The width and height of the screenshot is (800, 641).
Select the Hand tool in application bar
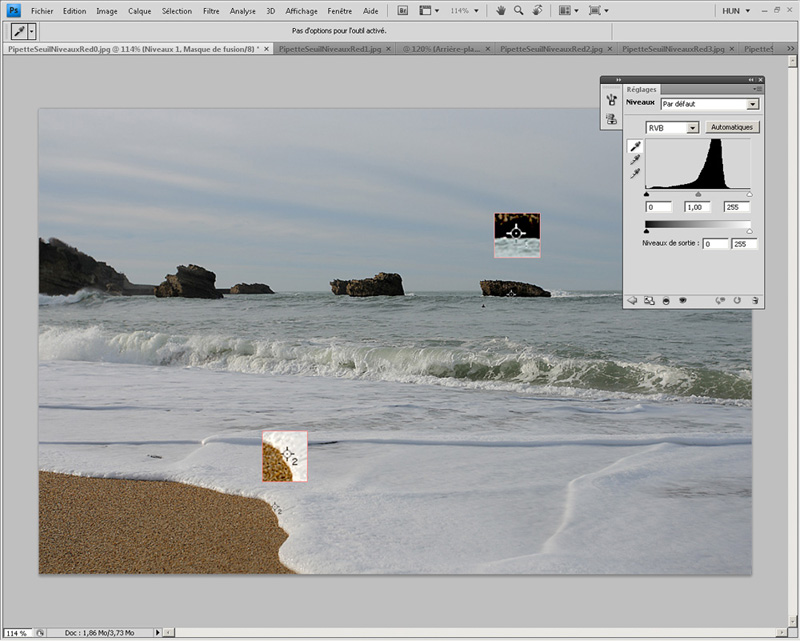pyautogui.click(x=501, y=11)
